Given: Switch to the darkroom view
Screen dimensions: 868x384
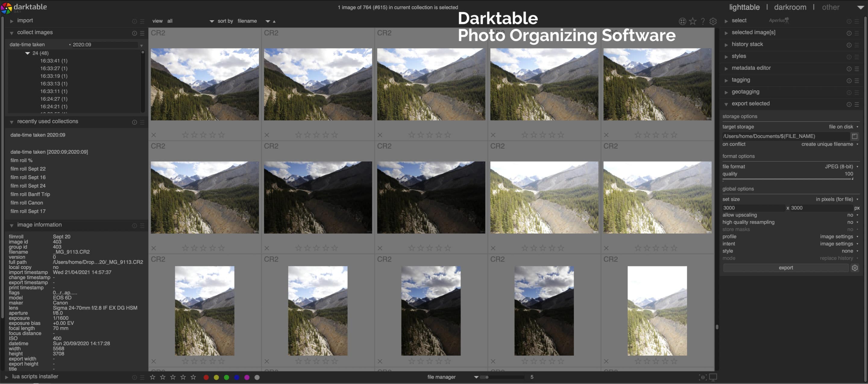Looking at the screenshot, I should [x=790, y=7].
